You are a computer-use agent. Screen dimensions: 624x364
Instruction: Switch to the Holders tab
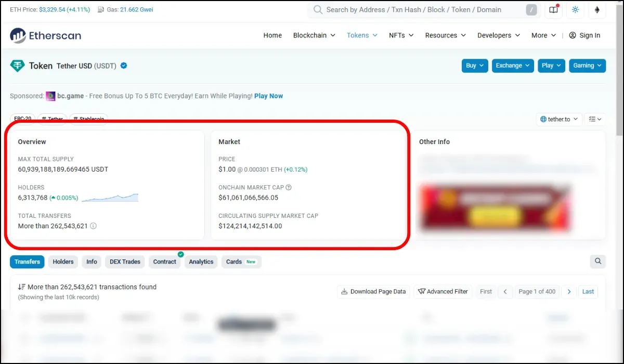(x=63, y=262)
